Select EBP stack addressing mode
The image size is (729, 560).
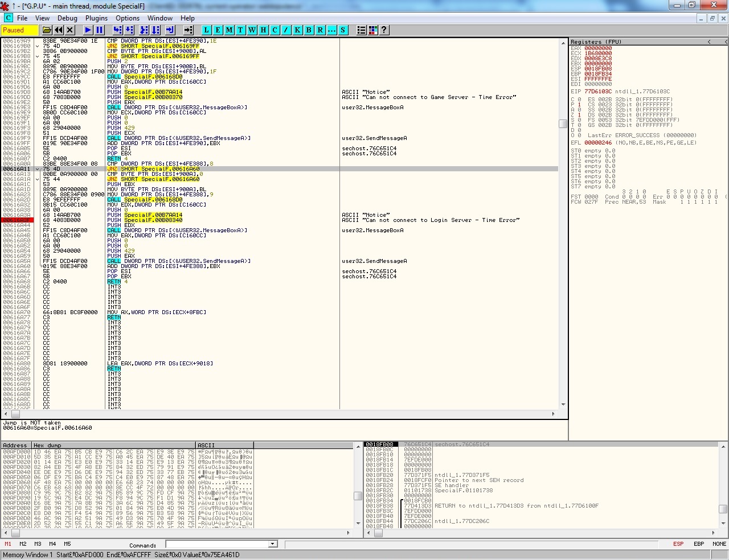(x=699, y=544)
